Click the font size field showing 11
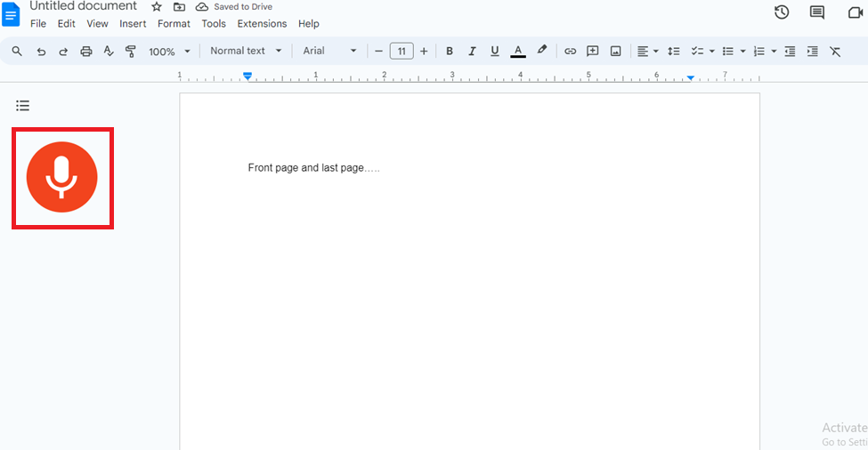868x450 pixels. coord(402,52)
